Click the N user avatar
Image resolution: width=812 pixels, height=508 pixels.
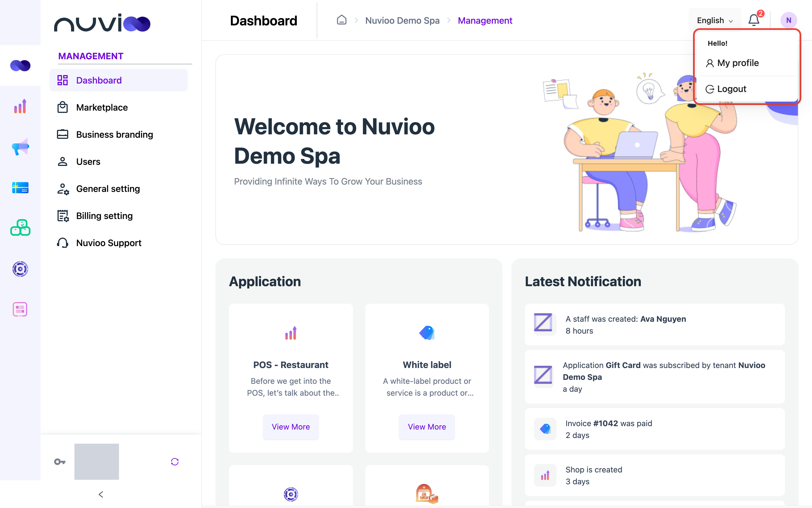(789, 21)
